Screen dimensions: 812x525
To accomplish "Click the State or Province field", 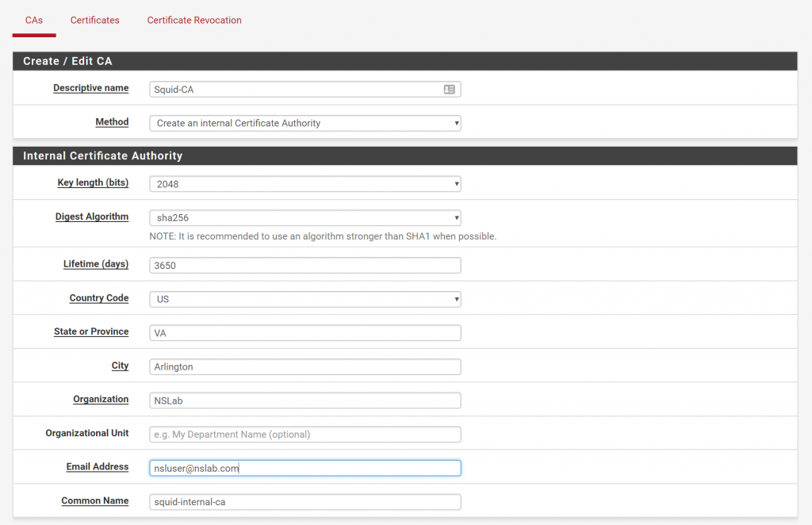I will coord(305,333).
